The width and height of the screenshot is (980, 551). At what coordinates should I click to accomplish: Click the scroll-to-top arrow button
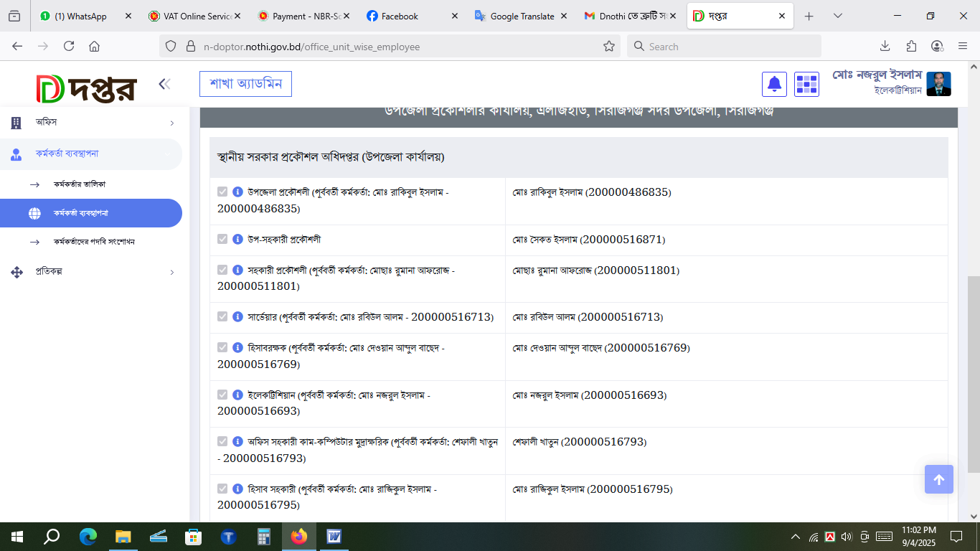[938, 479]
